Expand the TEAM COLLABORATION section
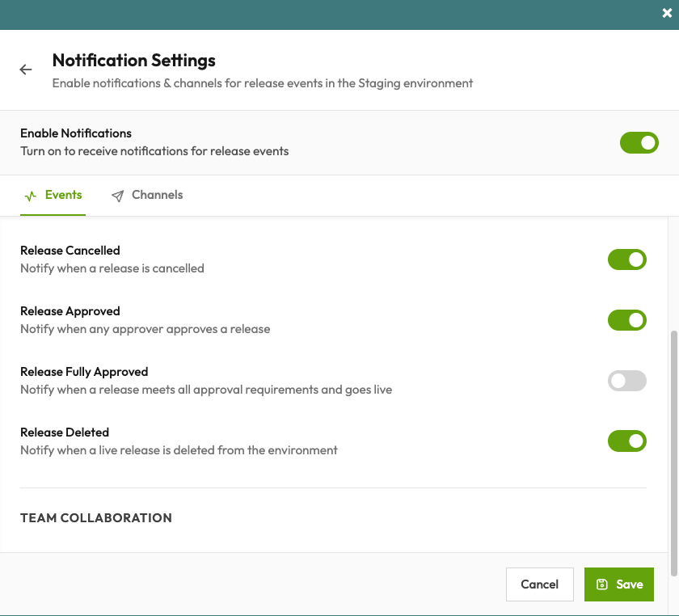This screenshot has width=679, height=616. point(95,517)
